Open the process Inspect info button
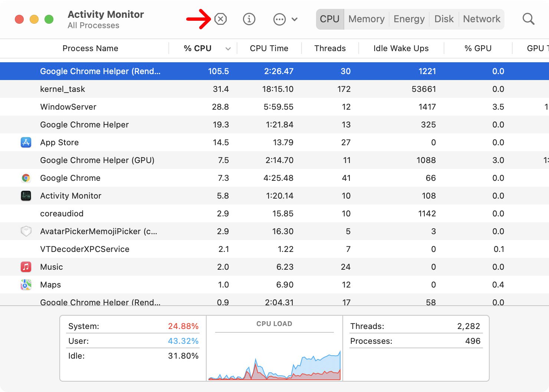This screenshot has height=392, width=549. click(x=249, y=19)
